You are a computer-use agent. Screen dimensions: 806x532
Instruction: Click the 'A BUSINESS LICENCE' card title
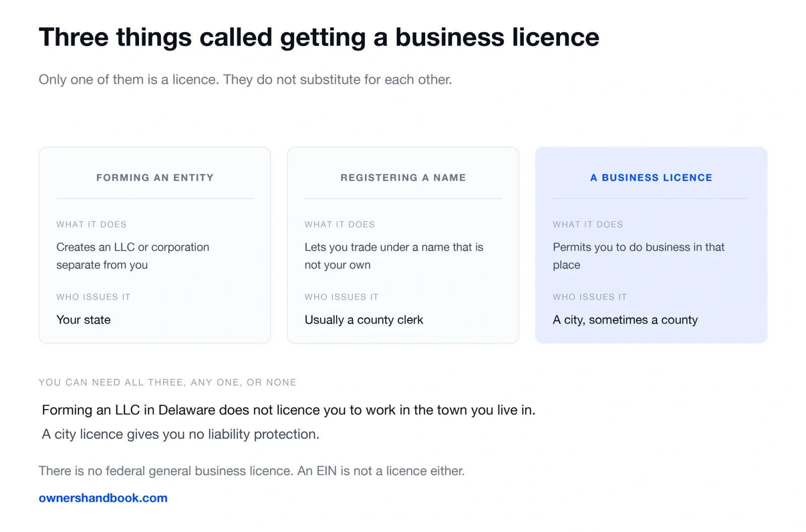[651, 177]
